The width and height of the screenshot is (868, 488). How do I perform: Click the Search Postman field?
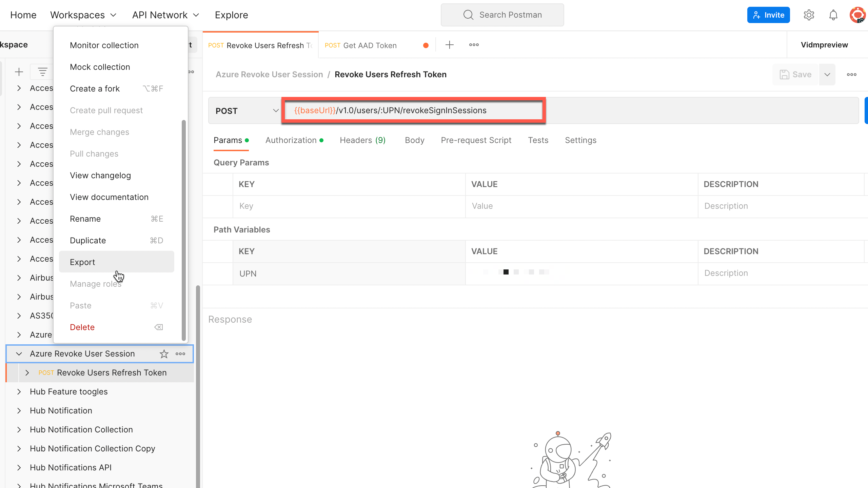click(502, 15)
